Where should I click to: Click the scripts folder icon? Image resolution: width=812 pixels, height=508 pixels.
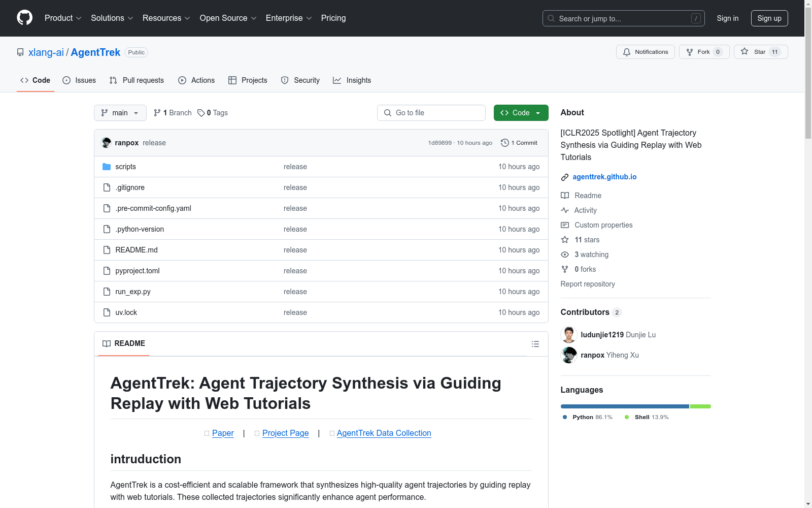pos(107,167)
